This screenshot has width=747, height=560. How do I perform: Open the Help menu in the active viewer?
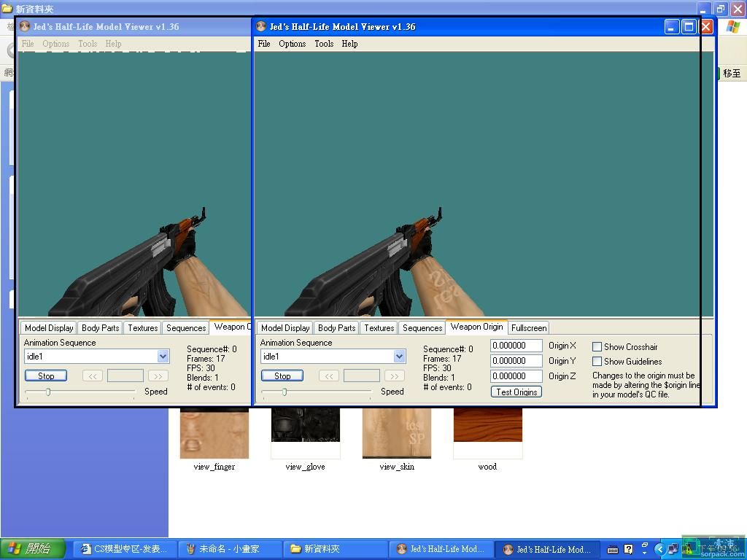pos(349,44)
